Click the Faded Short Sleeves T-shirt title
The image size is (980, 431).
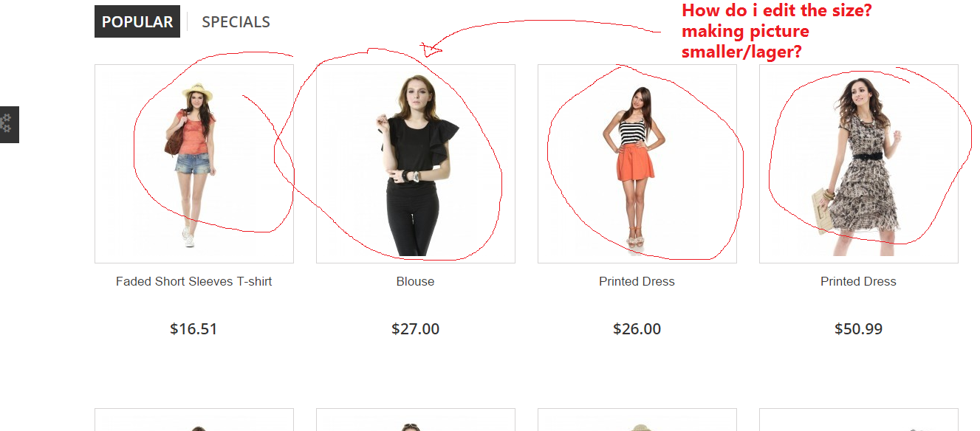click(194, 281)
